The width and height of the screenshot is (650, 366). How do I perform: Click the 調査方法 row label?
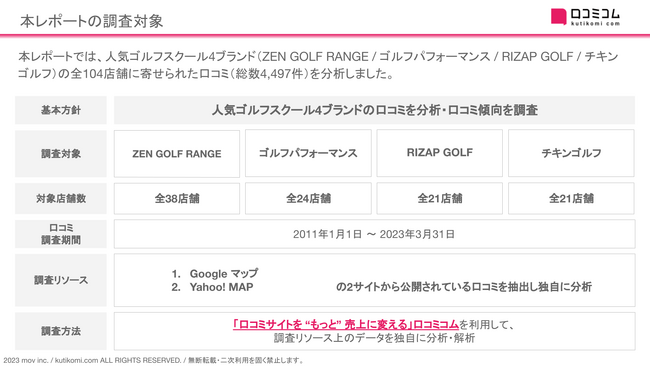point(61,331)
